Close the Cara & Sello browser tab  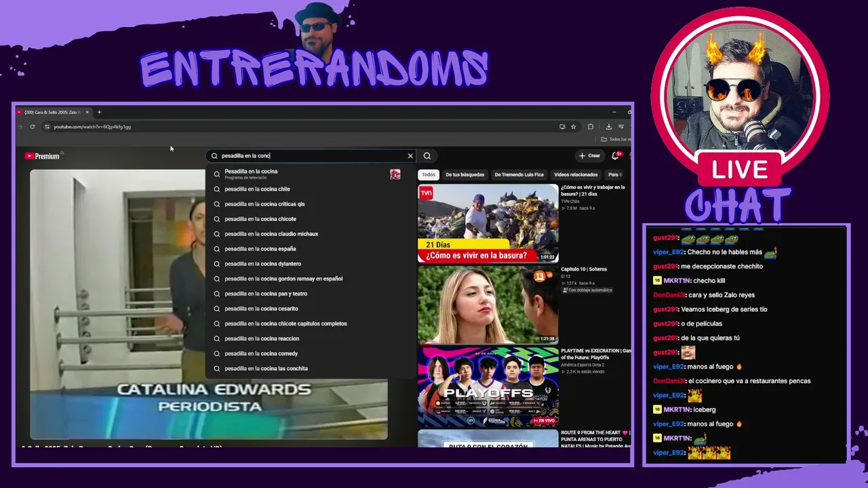coord(87,112)
